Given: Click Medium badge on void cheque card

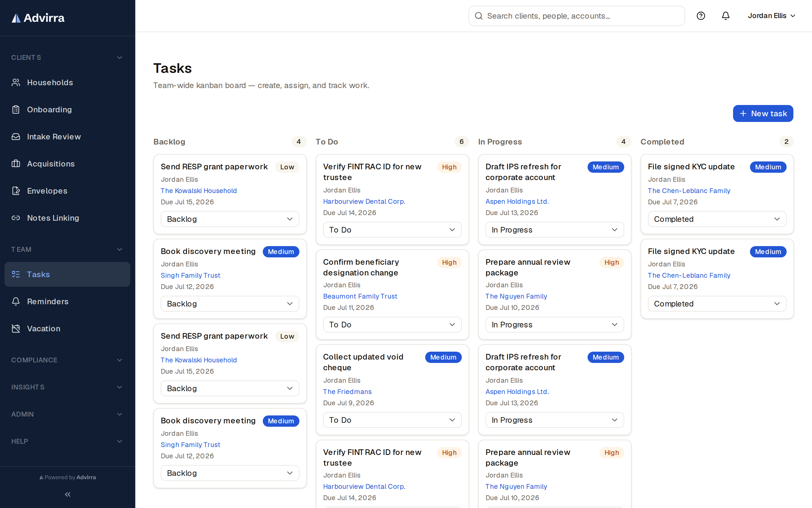Looking at the screenshot, I should tap(443, 357).
